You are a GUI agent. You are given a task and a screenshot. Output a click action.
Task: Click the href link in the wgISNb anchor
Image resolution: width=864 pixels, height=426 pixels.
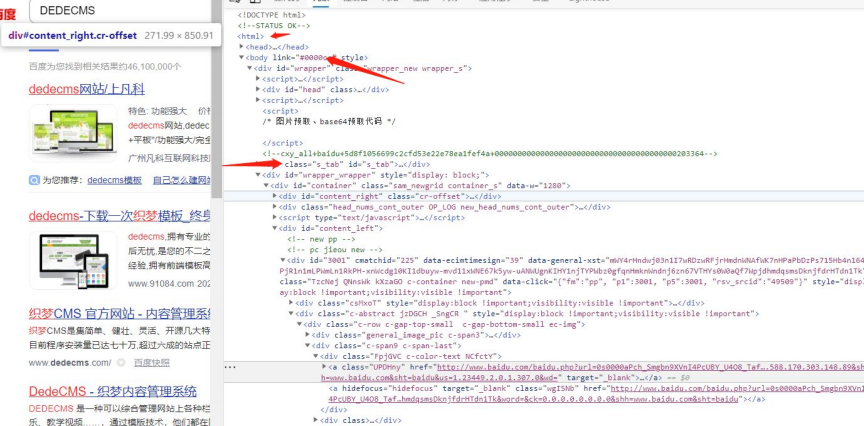click(x=737, y=389)
